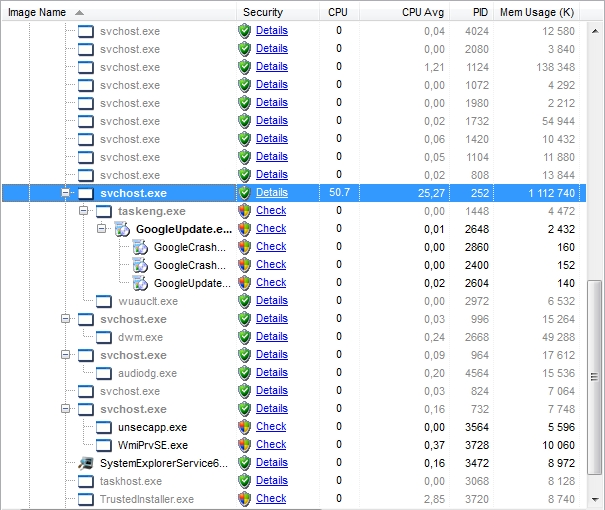Image resolution: width=605 pixels, height=510 pixels.
Task: Collapse the svchost.exe node containing audiodg.exe
Action: (x=66, y=355)
